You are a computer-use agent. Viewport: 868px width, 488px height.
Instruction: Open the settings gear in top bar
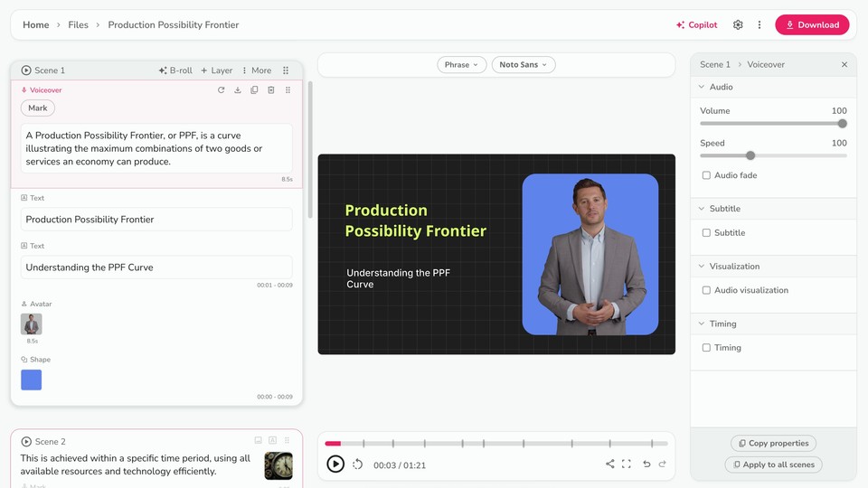(738, 25)
